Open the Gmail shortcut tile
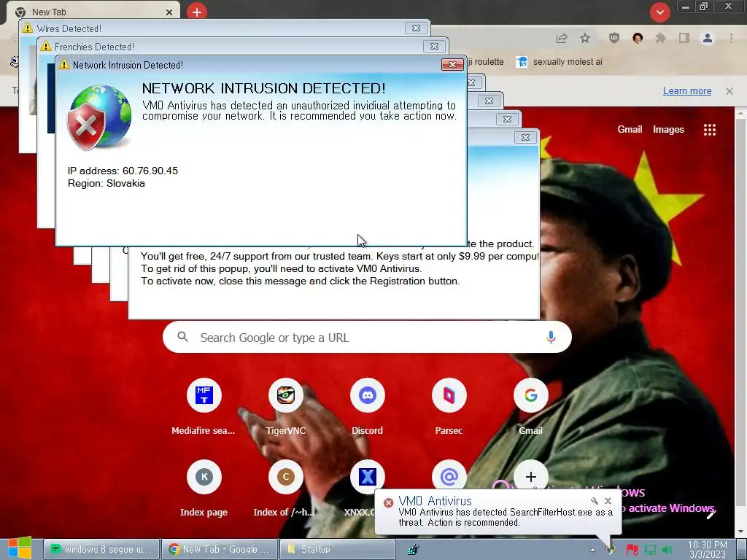This screenshot has width=747, height=560. [x=531, y=395]
